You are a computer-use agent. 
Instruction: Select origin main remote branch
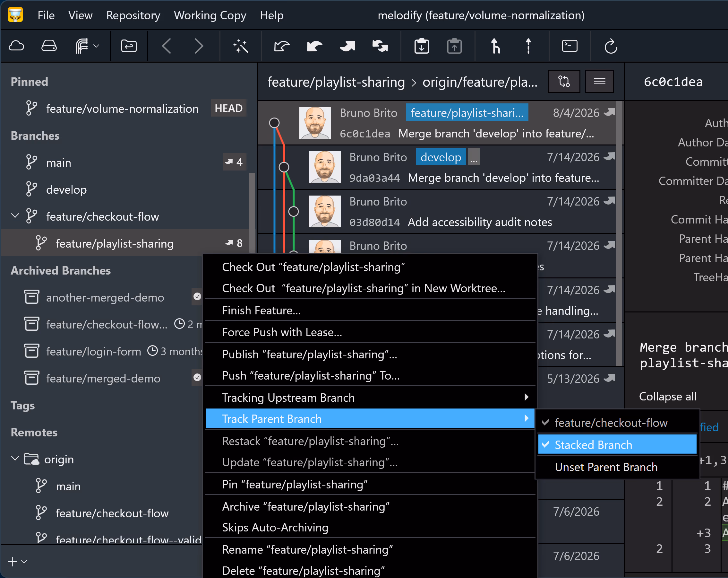(x=101, y=486)
